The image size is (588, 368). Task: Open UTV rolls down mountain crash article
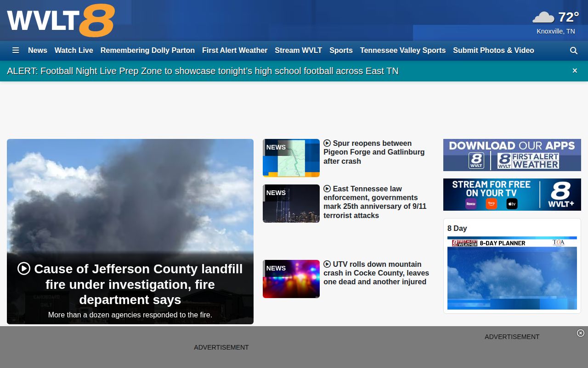pyautogui.click(x=376, y=273)
